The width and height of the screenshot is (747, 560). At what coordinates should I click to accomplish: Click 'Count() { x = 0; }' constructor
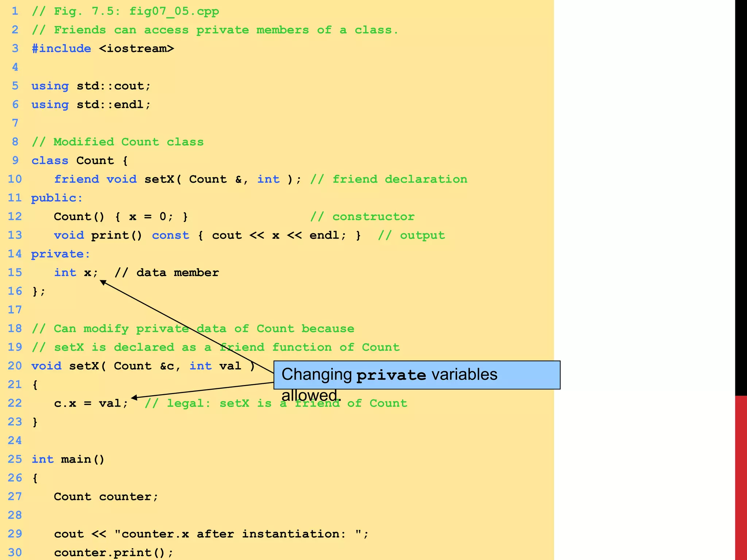[121, 217]
